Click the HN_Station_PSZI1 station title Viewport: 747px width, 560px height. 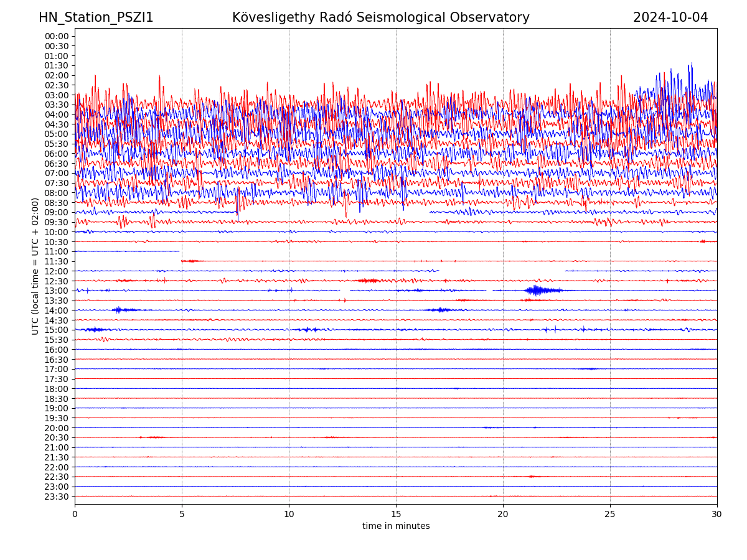click(x=96, y=17)
